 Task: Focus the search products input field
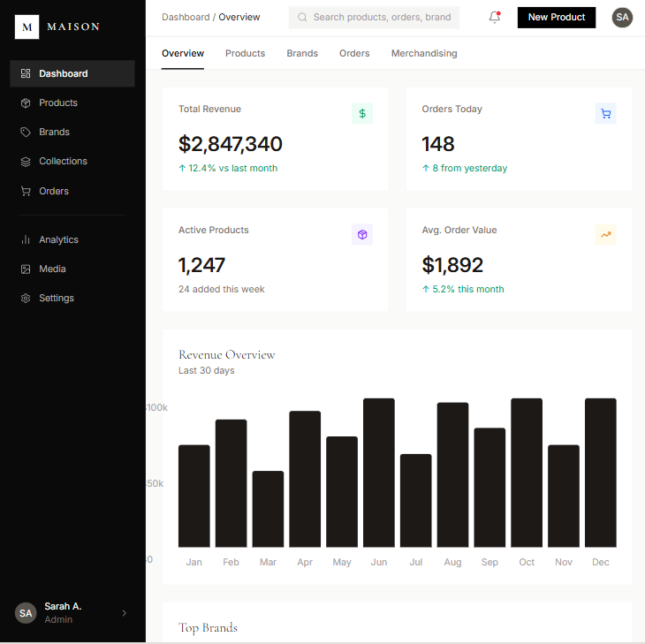(382, 17)
